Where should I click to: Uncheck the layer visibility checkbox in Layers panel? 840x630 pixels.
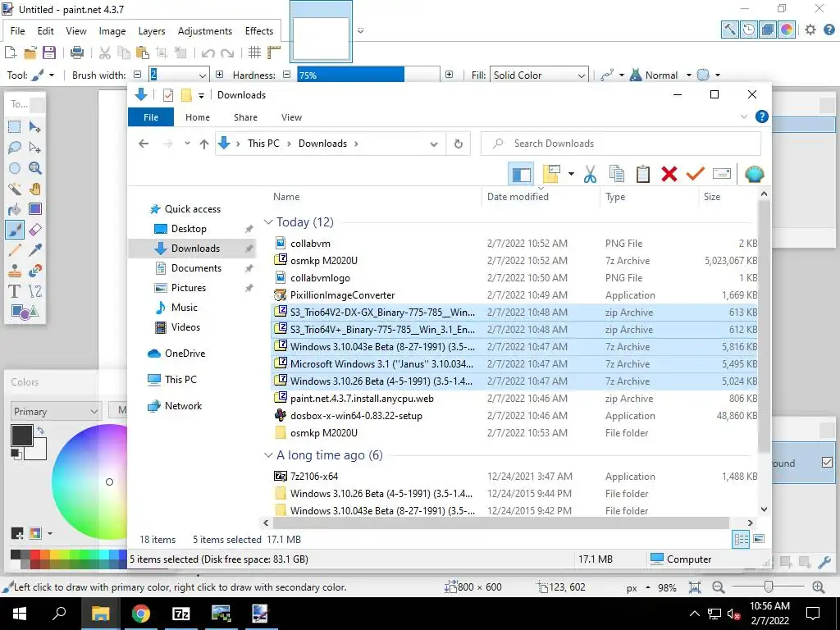pos(827,463)
